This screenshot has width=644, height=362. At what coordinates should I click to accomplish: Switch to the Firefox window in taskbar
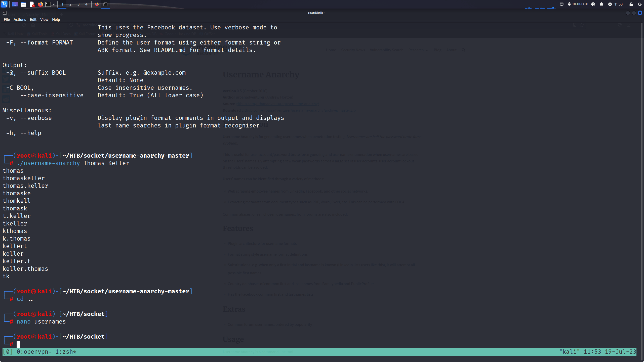point(97,4)
